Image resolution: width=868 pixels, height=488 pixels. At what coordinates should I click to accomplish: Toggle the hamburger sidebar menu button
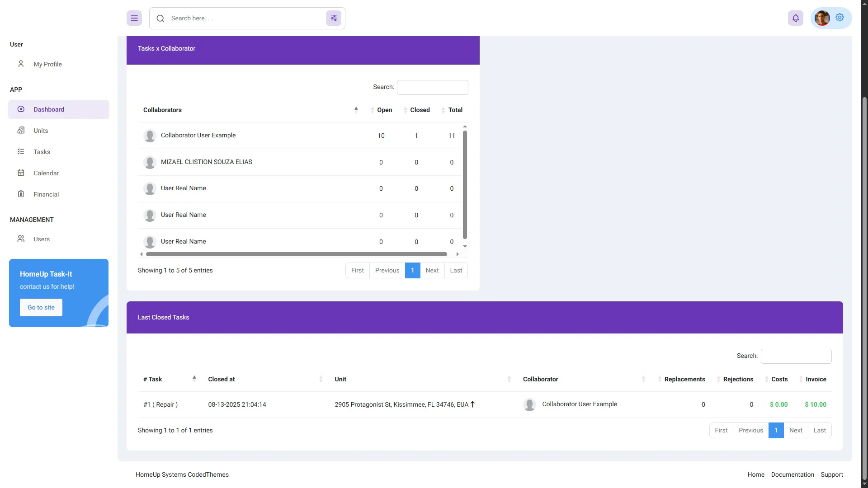click(x=134, y=18)
